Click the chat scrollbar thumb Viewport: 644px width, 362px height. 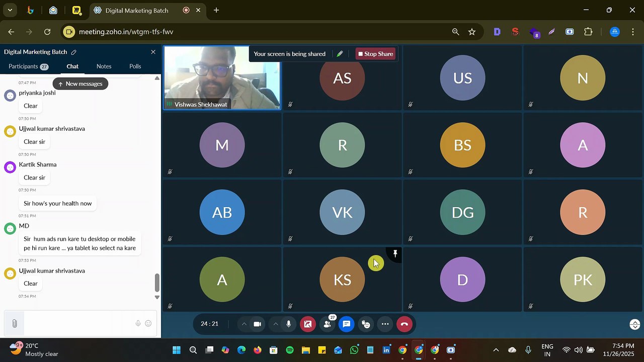(x=157, y=283)
